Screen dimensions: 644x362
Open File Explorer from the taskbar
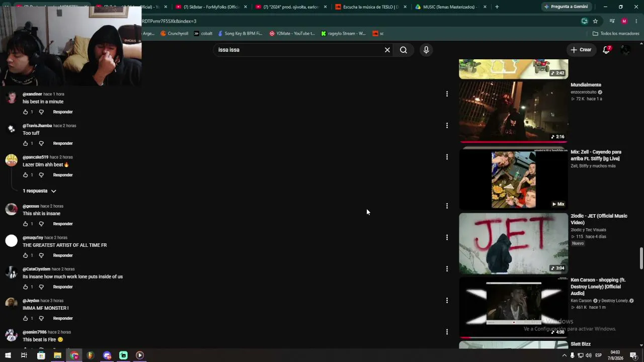(57, 355)
